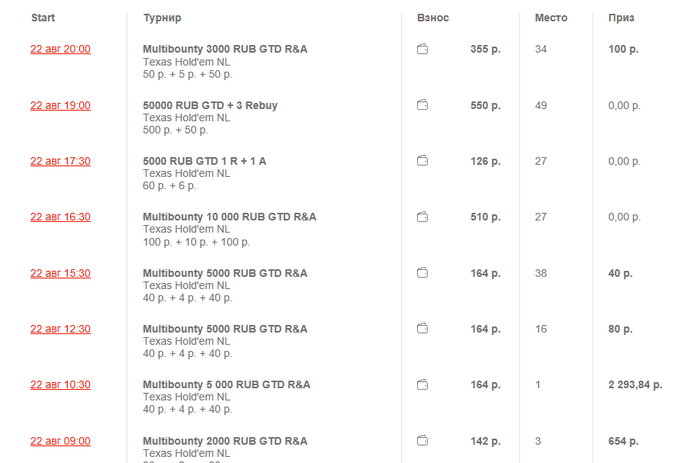
Task: Click wallet icon in 22 авг 10:30 row
Action: click(423, 385)
